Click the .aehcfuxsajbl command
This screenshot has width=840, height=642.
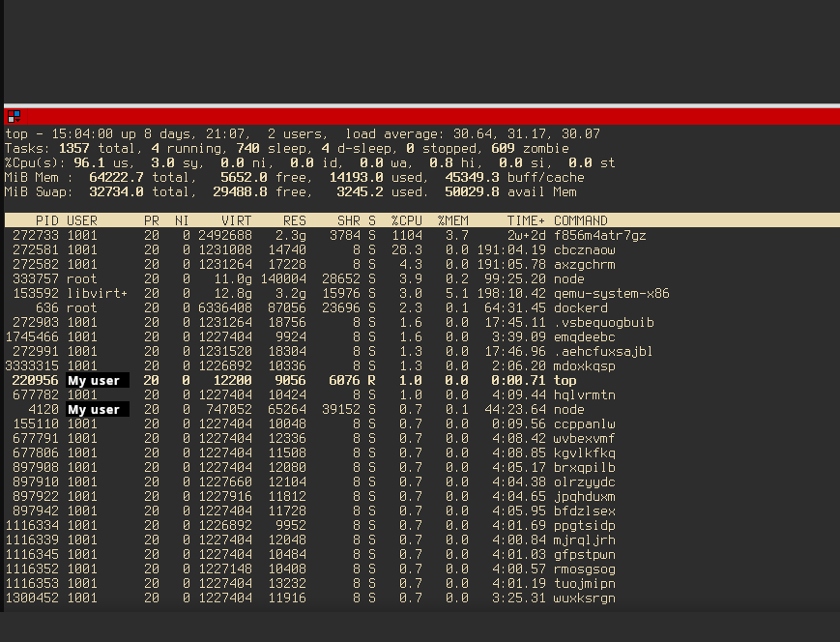[604, 351]
